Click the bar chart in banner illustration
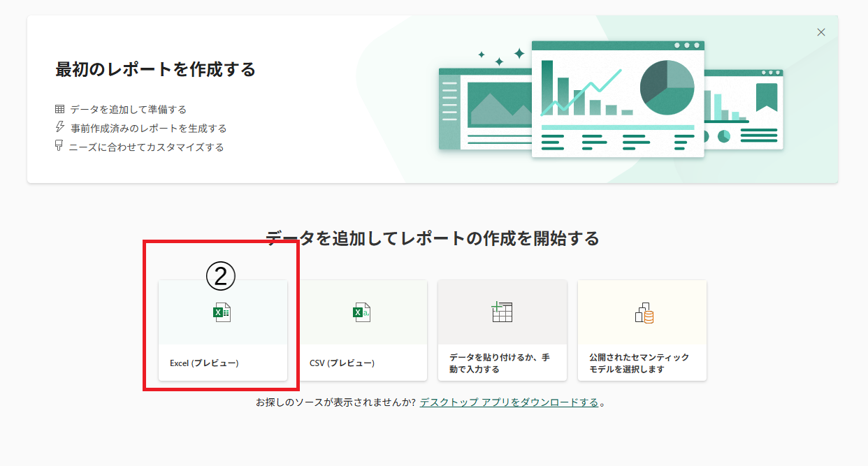This screenshot has height=466, width=868. [x=586, y=94]
